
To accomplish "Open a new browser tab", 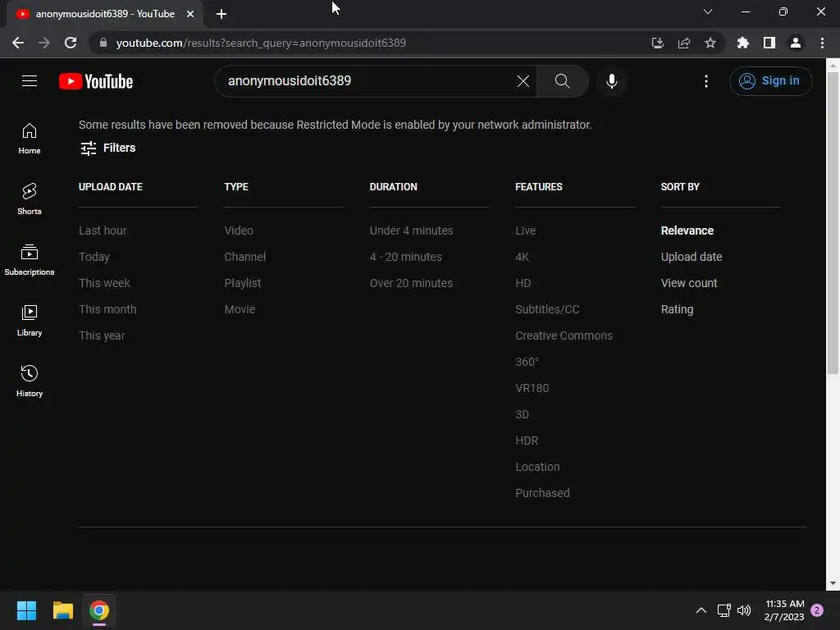I will pos(221,14).
